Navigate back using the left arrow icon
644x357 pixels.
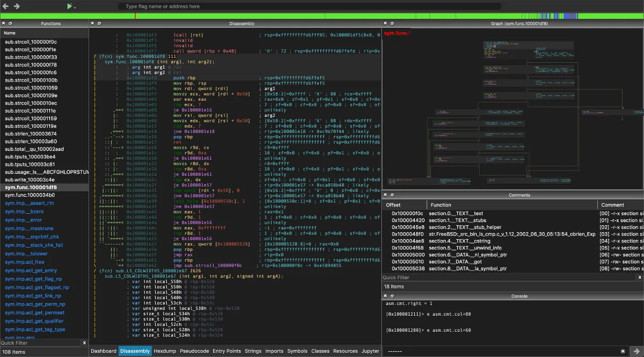(x=5, y=6)
